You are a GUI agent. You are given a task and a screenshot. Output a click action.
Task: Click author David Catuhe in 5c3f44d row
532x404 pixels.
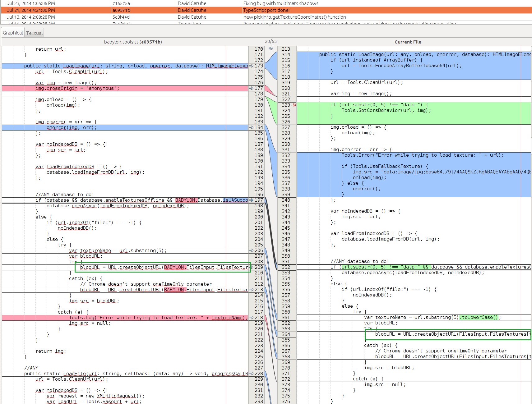point(192,17)
